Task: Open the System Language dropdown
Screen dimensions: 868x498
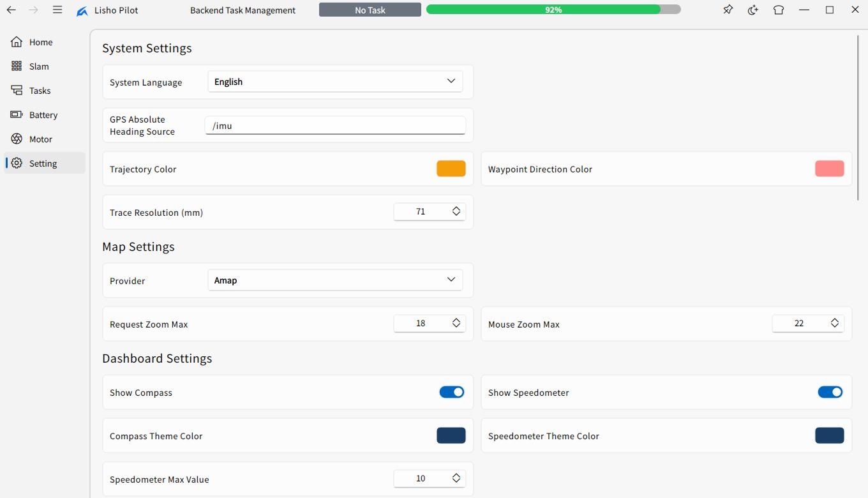Action: [x=335, y=82]
